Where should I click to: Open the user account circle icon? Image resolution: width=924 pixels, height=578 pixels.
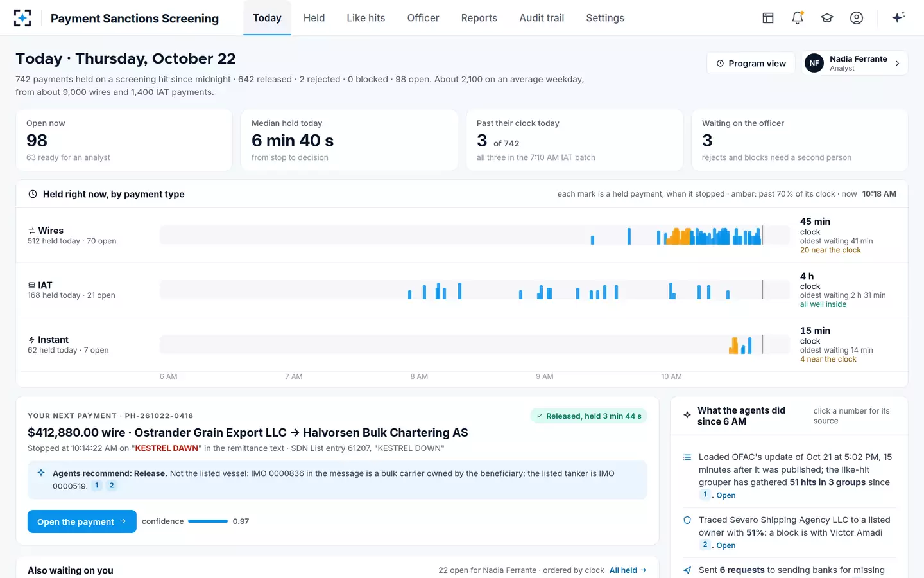857,18
